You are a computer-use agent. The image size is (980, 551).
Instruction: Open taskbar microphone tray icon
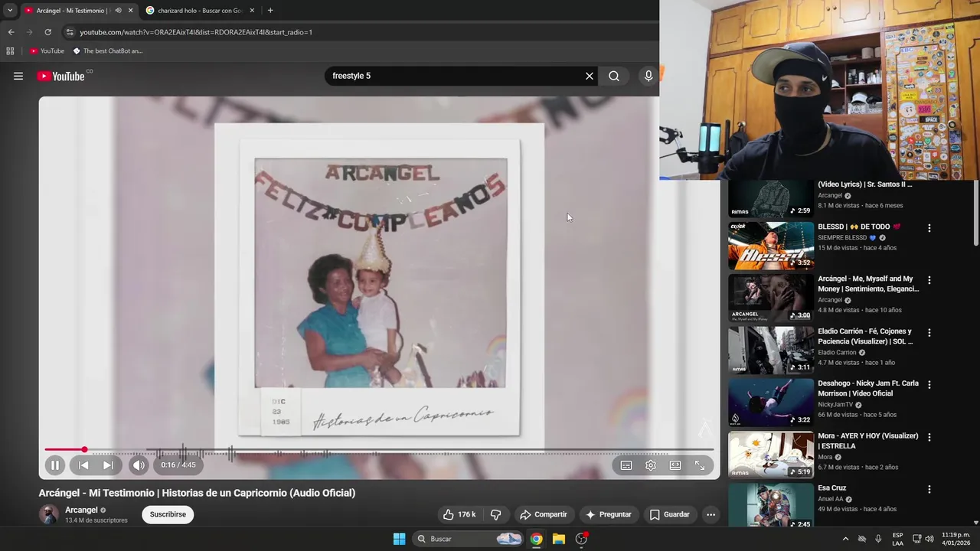coord(878,539)
